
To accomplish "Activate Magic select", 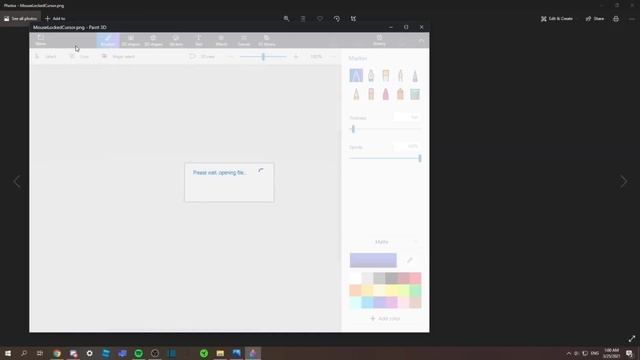I will click(x=118, y=56).
